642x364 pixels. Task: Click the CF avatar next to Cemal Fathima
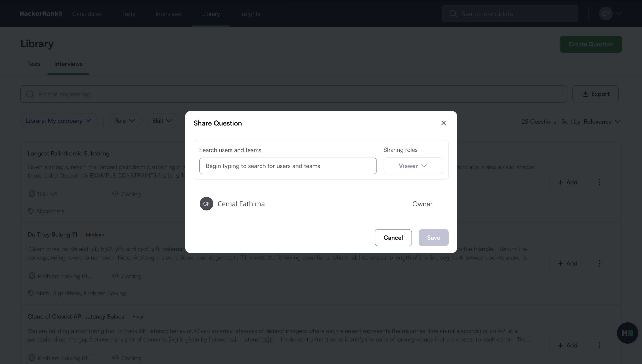(x=206, y=204)
